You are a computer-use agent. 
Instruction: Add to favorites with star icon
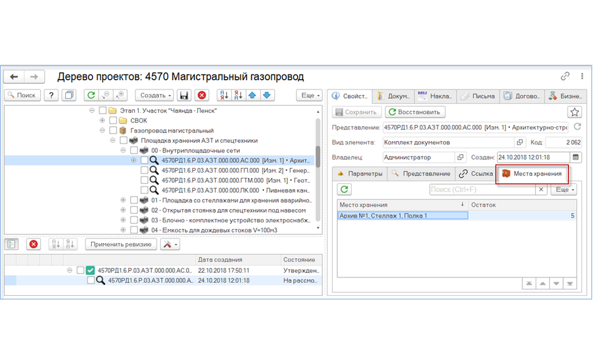[x=575, y=112]
